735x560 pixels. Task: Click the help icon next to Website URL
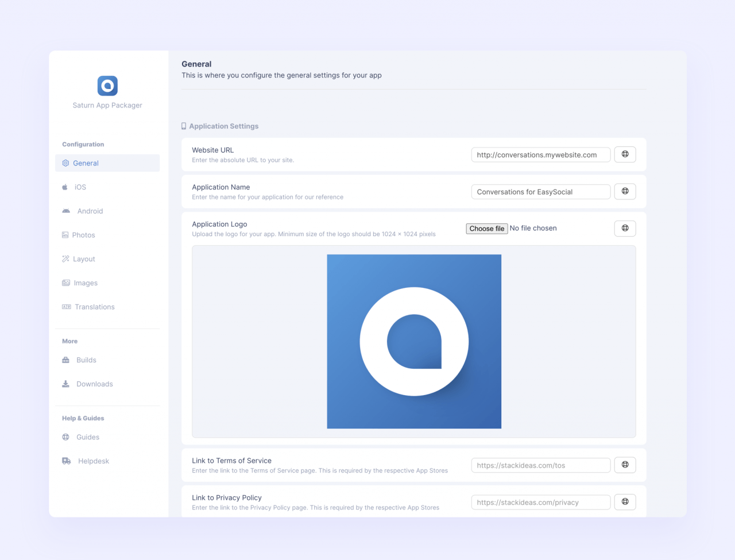(625, 155)
